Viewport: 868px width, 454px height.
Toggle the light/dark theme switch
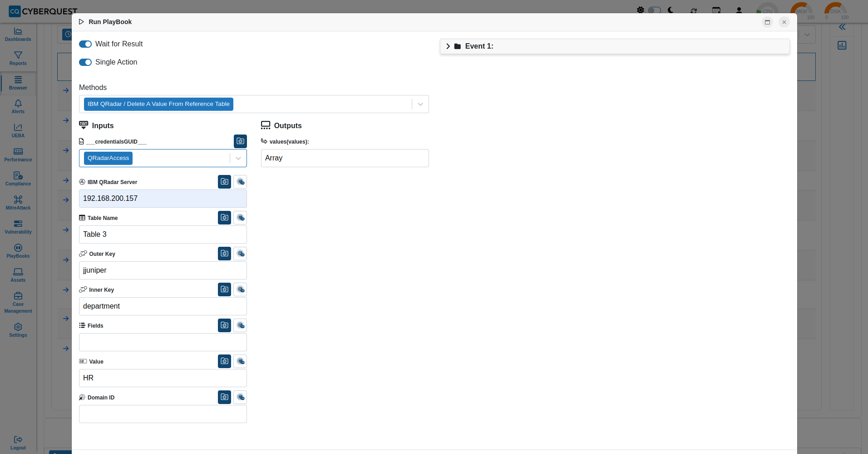click(654, 10)
